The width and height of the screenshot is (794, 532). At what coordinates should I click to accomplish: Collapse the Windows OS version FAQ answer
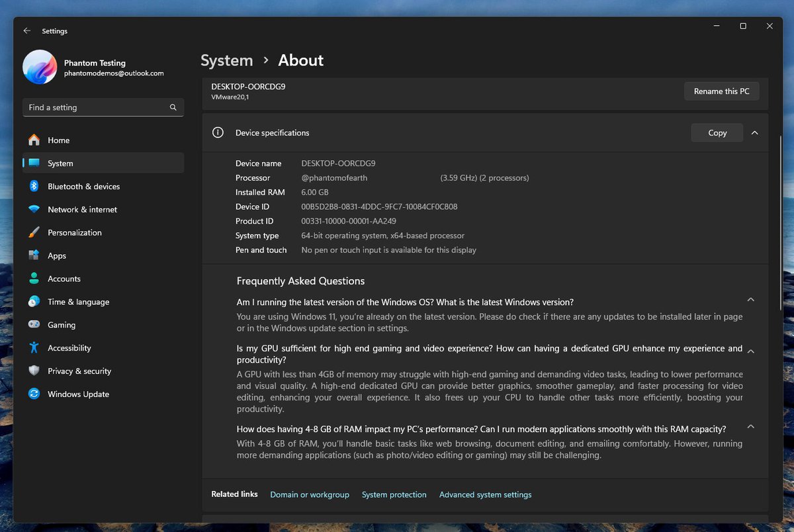(750, 300)
